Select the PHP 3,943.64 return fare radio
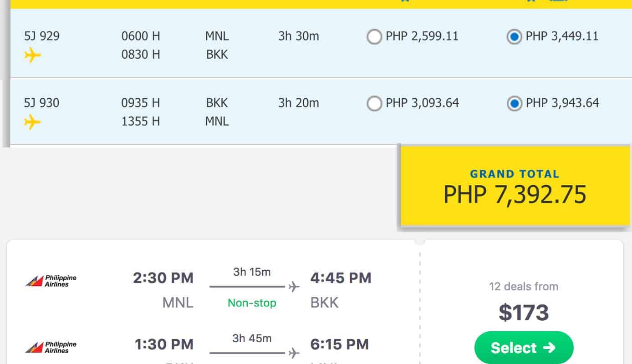 (514, 104)
